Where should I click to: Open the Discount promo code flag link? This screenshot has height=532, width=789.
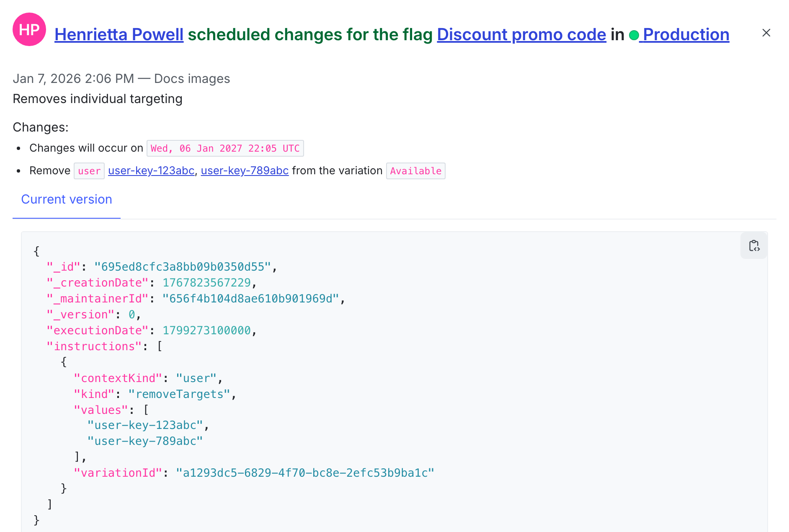click(521, 35)
